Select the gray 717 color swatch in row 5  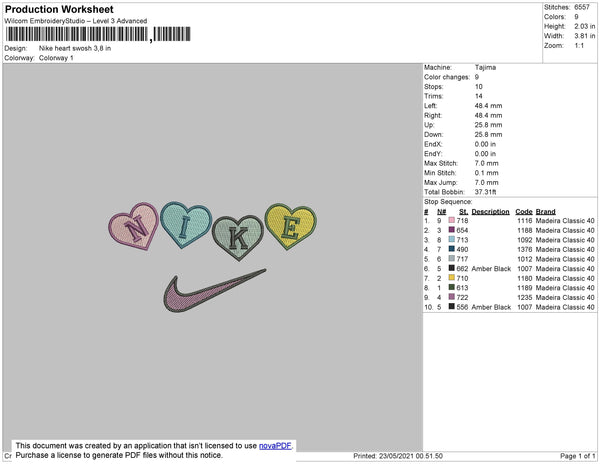[452, 259]
